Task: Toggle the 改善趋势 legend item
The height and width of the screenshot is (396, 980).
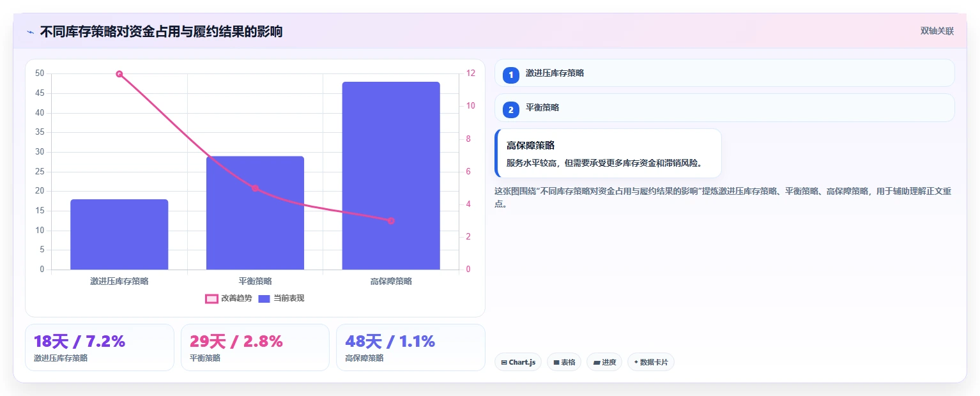Action: 228,298
